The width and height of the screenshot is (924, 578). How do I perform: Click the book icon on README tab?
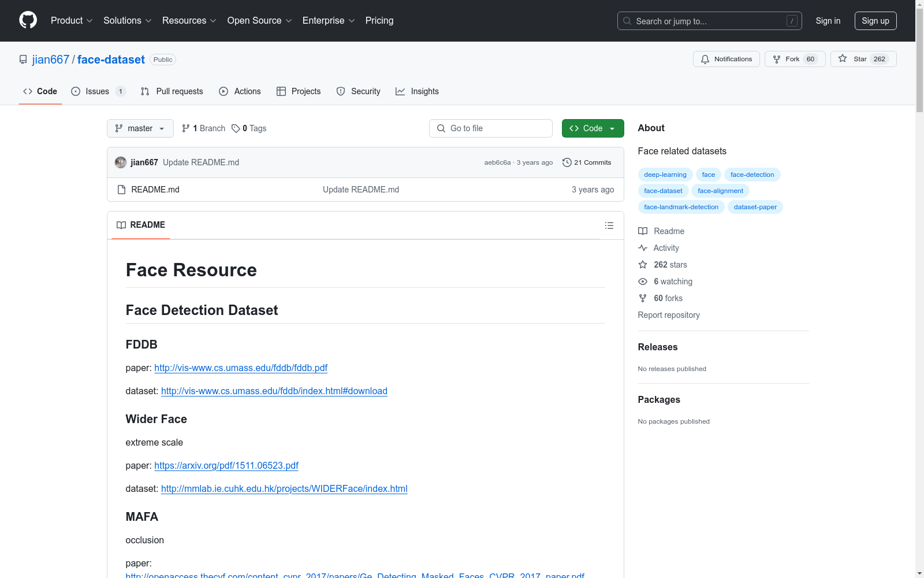point(121,225)
